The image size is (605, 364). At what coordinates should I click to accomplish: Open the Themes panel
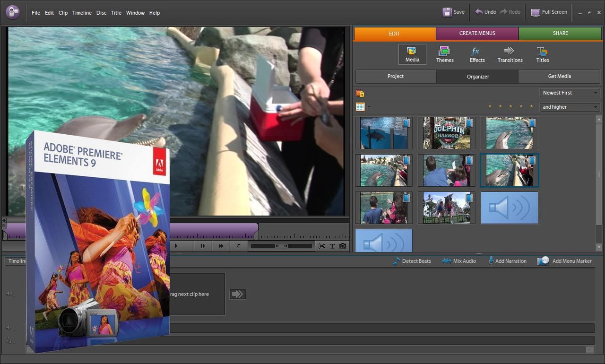pos(444,54)
